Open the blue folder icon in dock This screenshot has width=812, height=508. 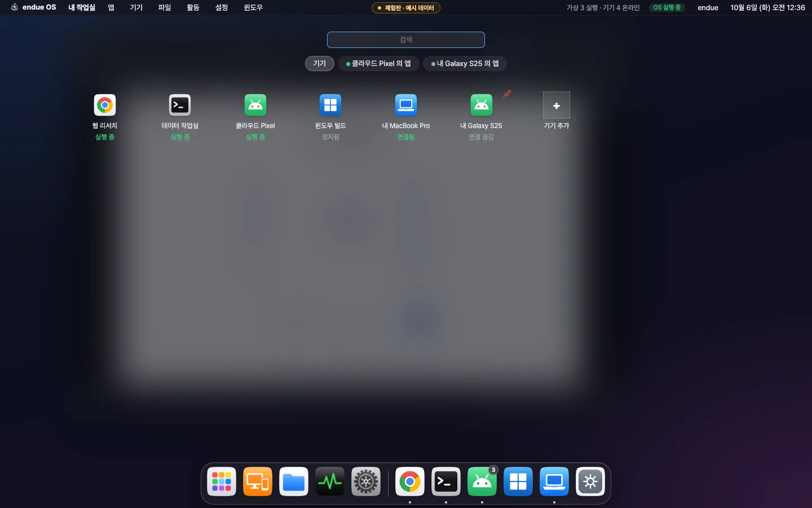pos(294,481)
